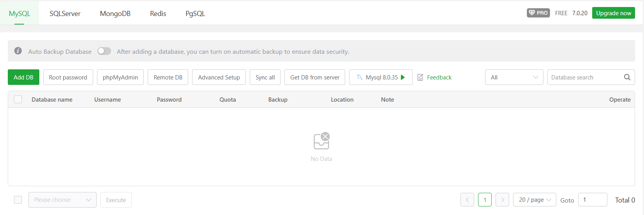Click the MySQL dolphin icon
Image resolution: width=644 pixels, height=215 pixels.
point(360,77)
